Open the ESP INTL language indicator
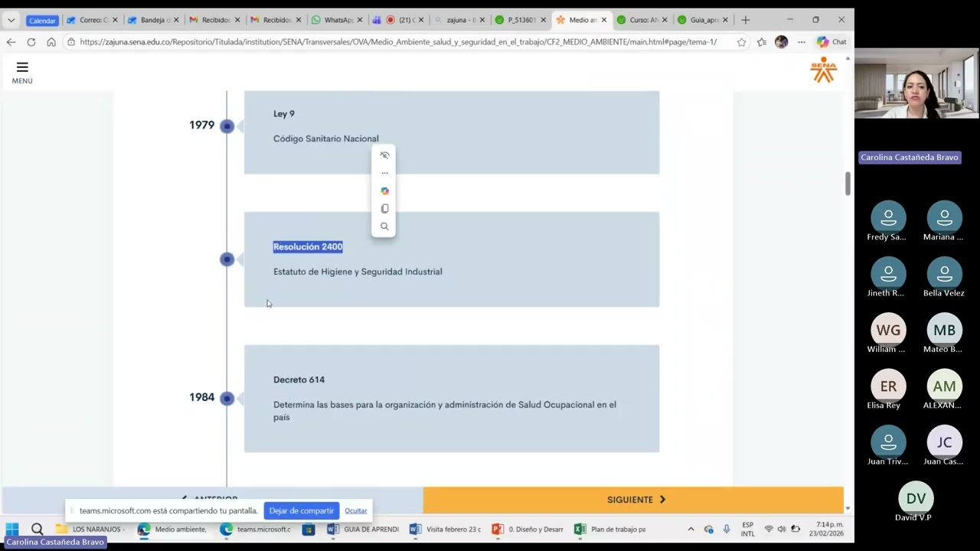980x551 pixels. pos(747,530)
